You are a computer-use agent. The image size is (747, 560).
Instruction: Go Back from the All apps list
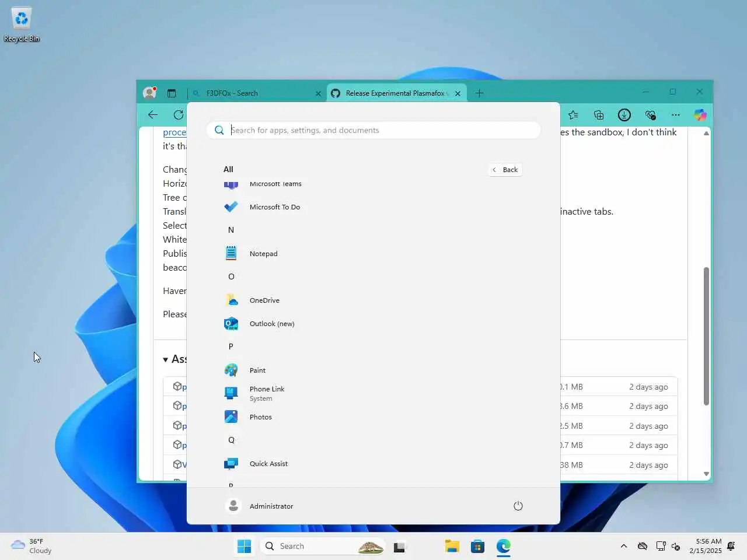pos(505,170)
